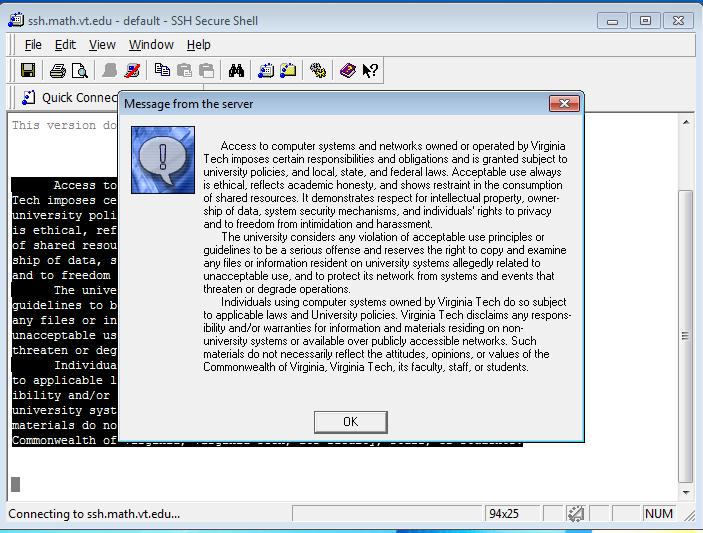Click the Print toolbar icon
Viewport: 703px width, 533px height.
tap(58, 71)
